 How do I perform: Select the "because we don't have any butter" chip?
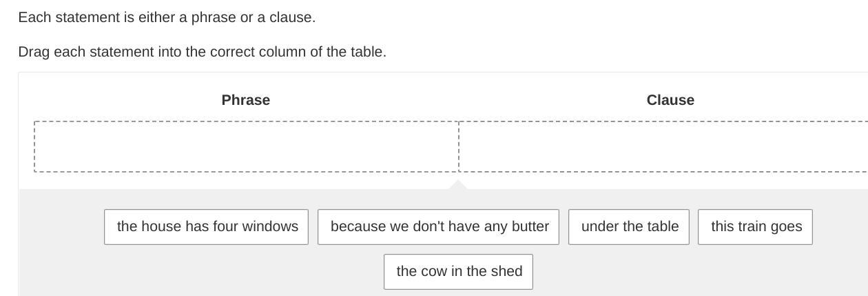click(x=439, y=227)
